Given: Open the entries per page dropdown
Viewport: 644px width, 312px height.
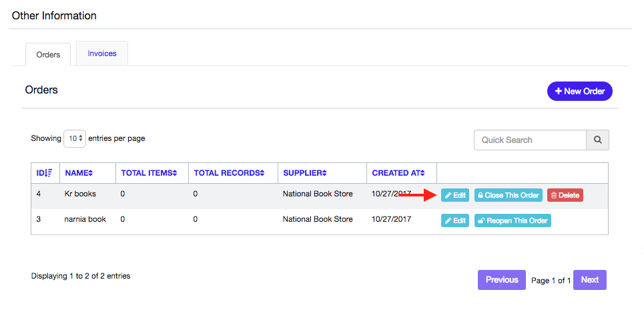Looking at the screenshot, I should coord(75,138).
